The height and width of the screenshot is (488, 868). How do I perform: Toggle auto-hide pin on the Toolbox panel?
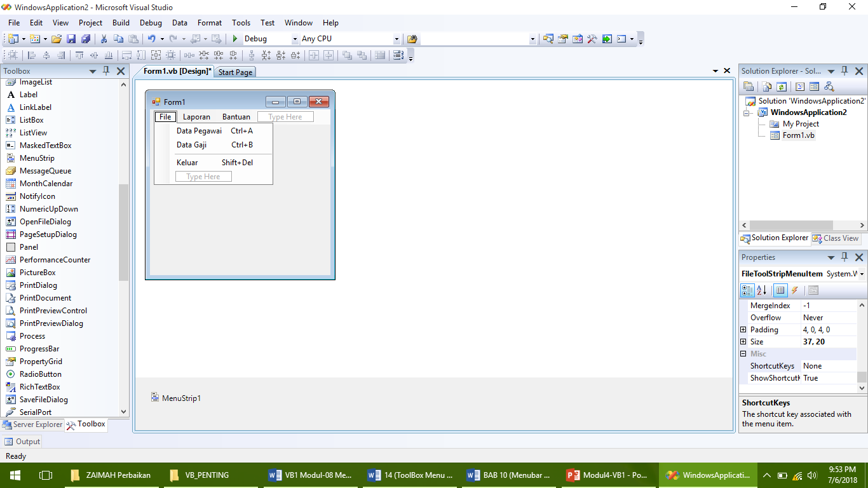tap(107, 71)
